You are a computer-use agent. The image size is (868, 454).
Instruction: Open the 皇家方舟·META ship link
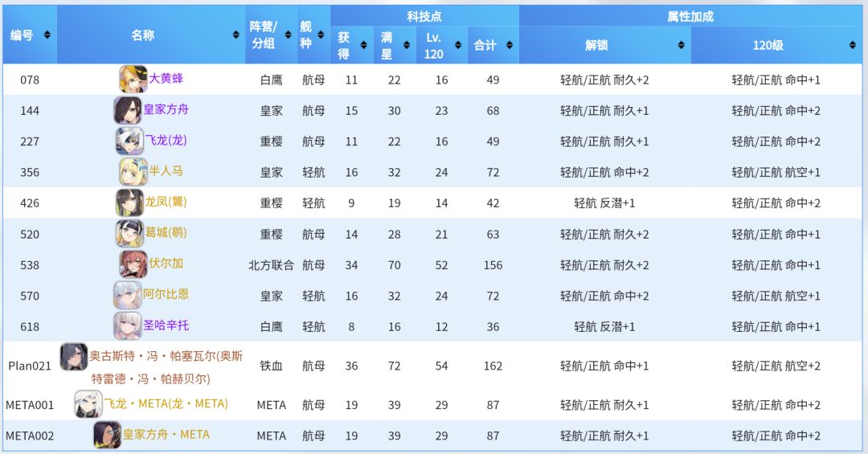click(x=166, y=435)
